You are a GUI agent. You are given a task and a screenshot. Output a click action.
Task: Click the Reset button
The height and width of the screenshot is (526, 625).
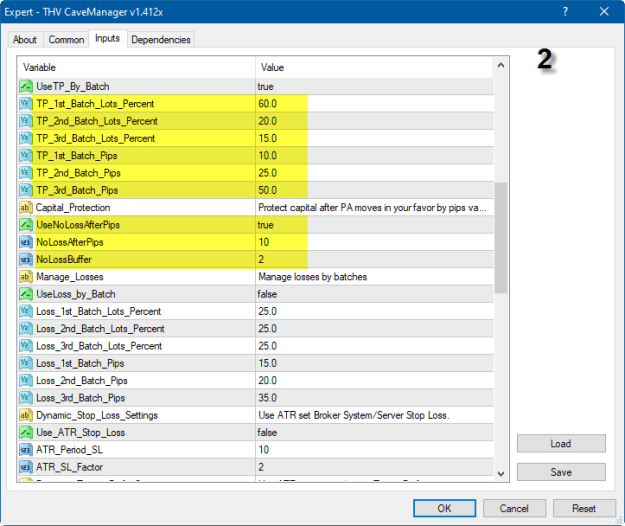pyautogui.click(x=584, y=508)
